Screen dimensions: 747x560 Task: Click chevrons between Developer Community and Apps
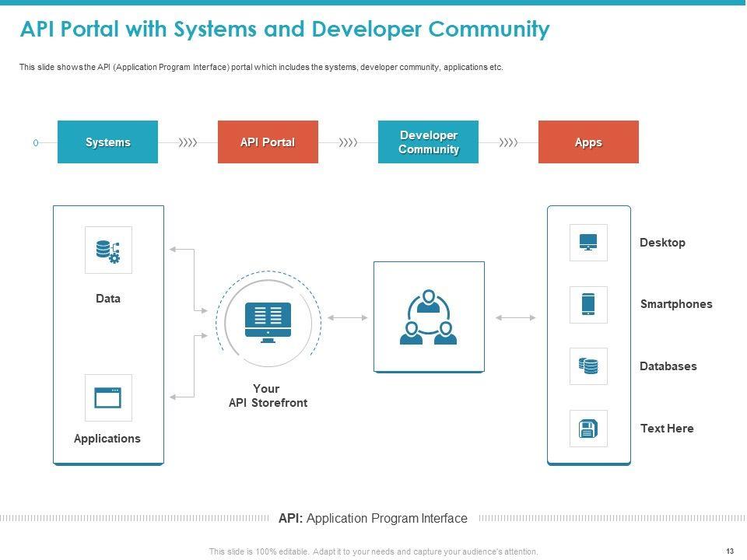(x=508, y=142)
